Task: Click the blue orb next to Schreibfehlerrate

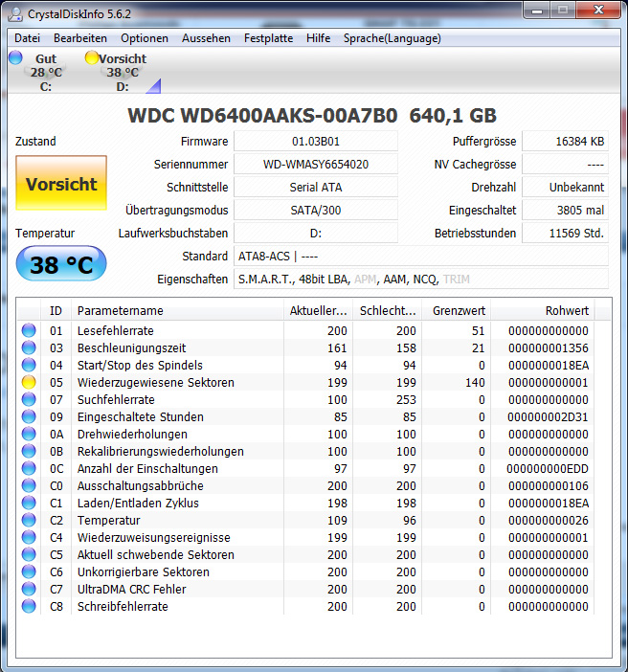Action: pos(29,607)
